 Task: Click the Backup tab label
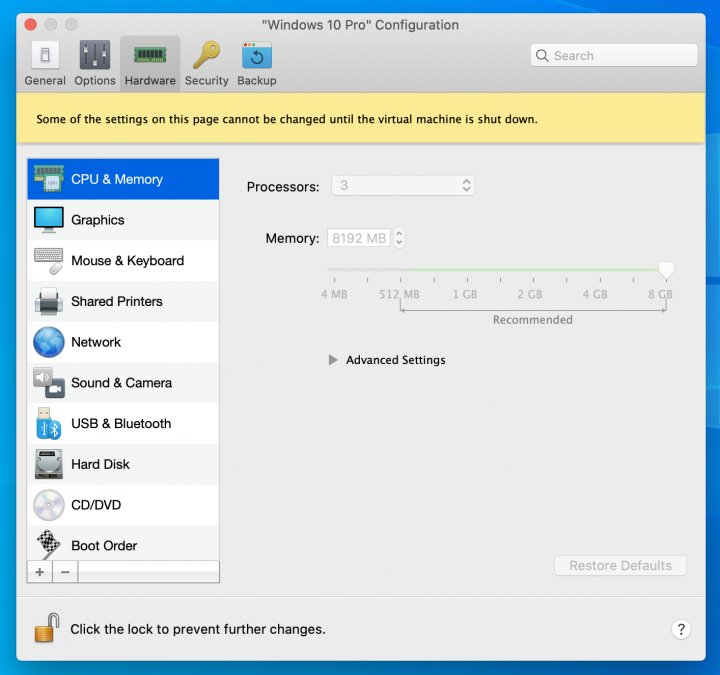click(x=257, y=80)
